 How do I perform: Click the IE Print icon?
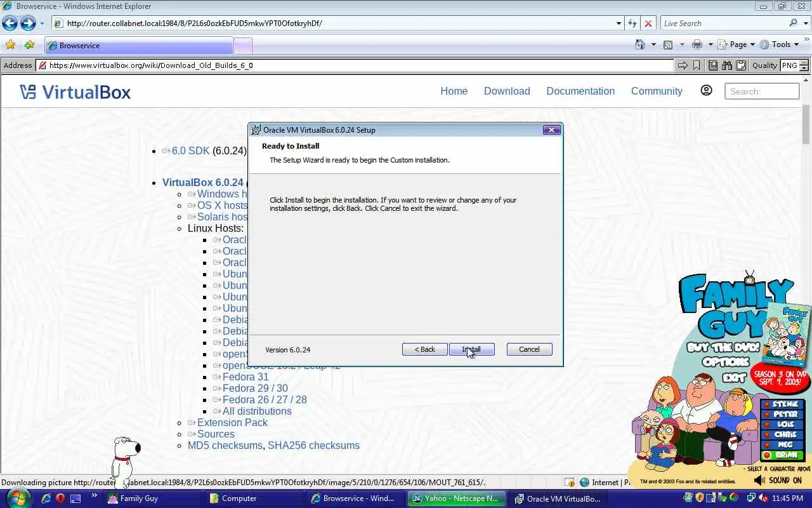click(697, 44)
